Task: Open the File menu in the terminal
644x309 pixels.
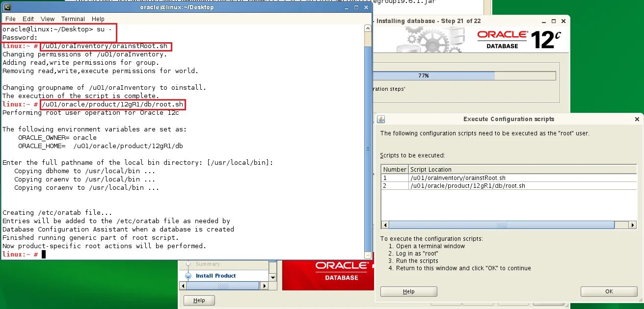Action: (10, 19)
